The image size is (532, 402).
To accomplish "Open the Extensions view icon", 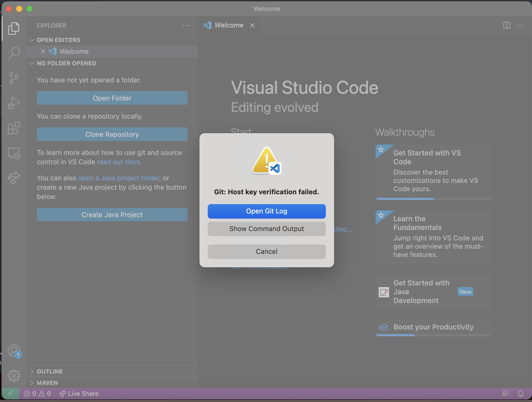I will click(14, 128).
